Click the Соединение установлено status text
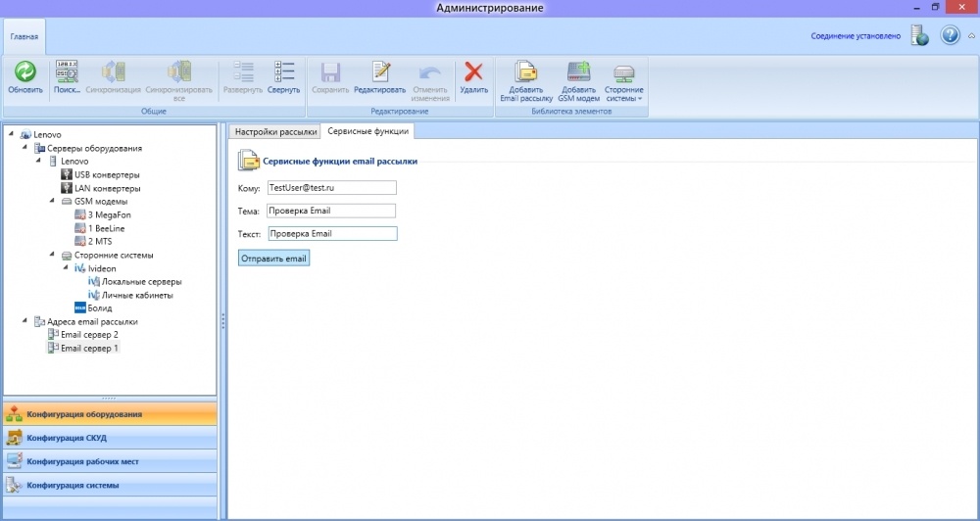Screen dimensions: 980x521 pyautogui.click(x=856, y=36)
